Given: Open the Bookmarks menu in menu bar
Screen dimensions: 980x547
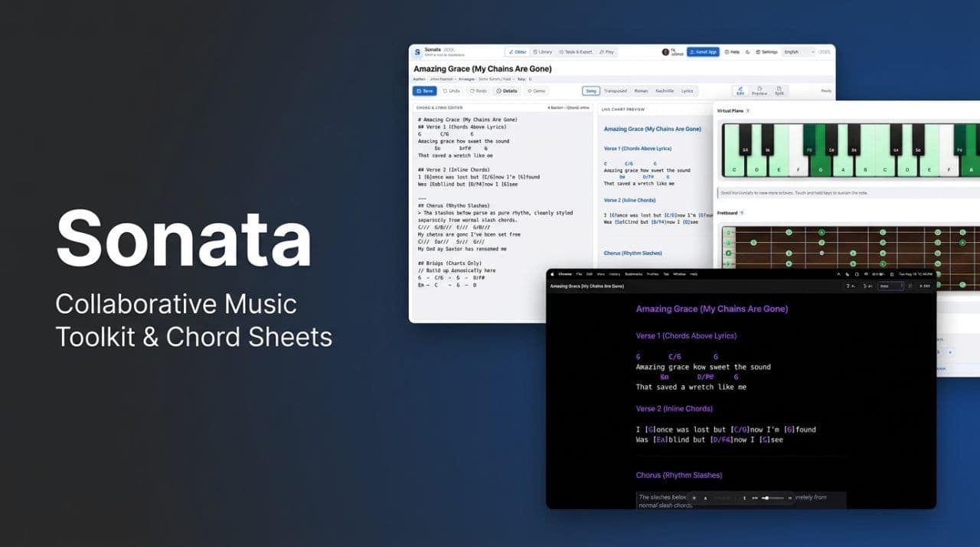Looking at the screenshot, I should [634, 273].
